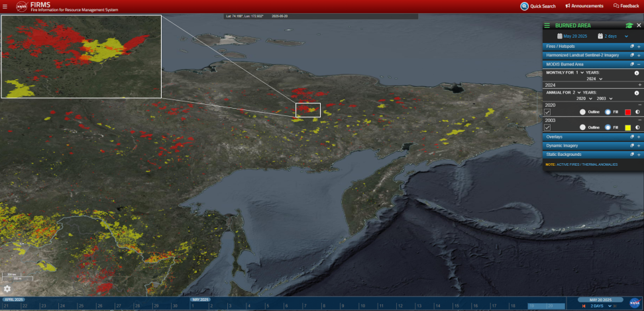
Task: Open the main hamburger menu beside the NASA logo
Action: 5,6
